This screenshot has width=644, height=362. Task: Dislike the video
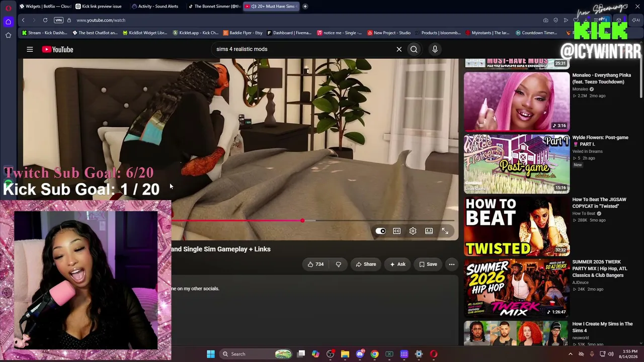click(x=338, y=264)
